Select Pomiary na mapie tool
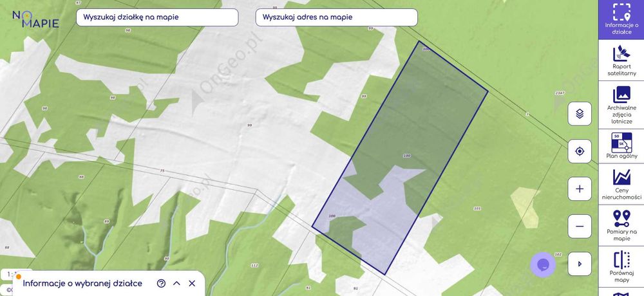This screenshot has width=644, height=296. (x=621, y=225)
